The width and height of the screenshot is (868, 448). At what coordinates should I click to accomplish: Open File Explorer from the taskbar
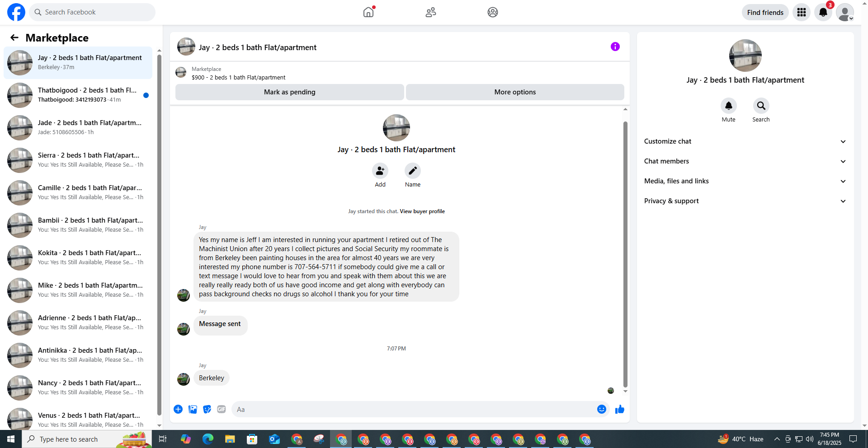click(x=230, y=439)
